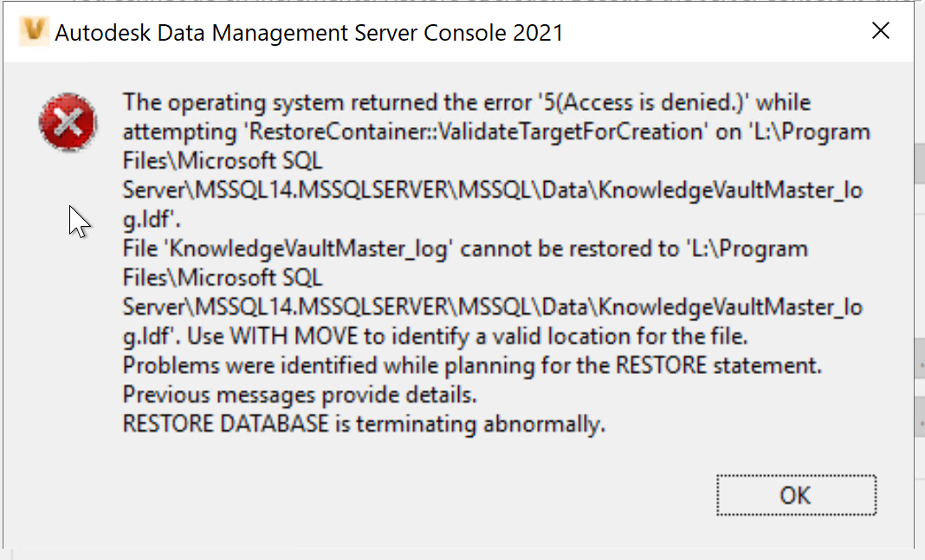
Task: Click the OK button
Action: 796,495
